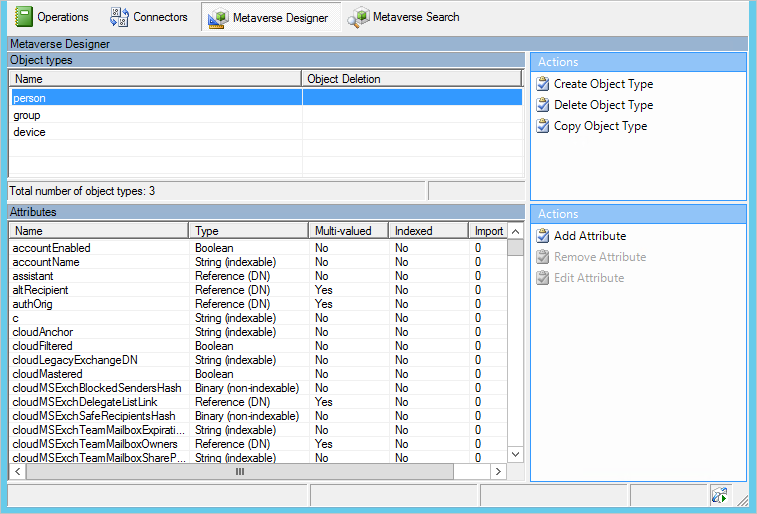This screenshot has width=757, height=514.
Task: Click horizontal scrollbar right arrow
Action: tap(498, 472)
